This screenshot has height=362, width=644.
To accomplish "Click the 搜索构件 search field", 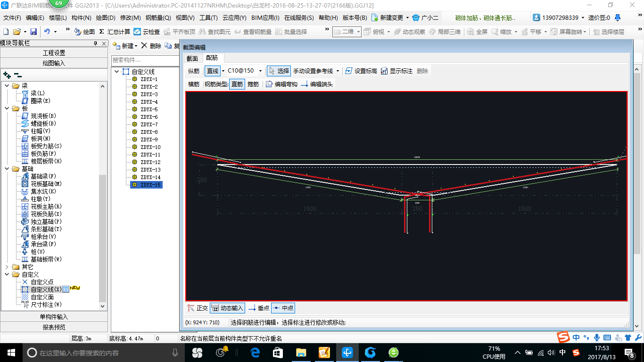I will [x=145, y=60].
